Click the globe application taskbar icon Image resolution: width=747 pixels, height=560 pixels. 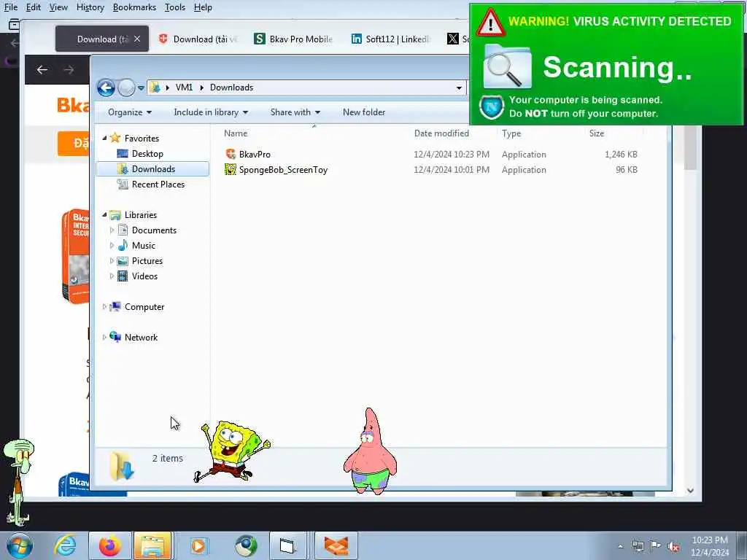246,545
